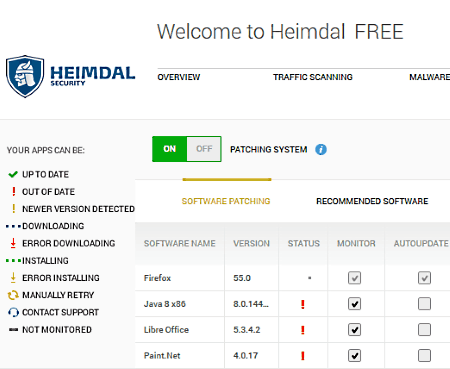450x369 pixels.
Task: Open the Traffic Scanning tab
Action: click(313, 77)
